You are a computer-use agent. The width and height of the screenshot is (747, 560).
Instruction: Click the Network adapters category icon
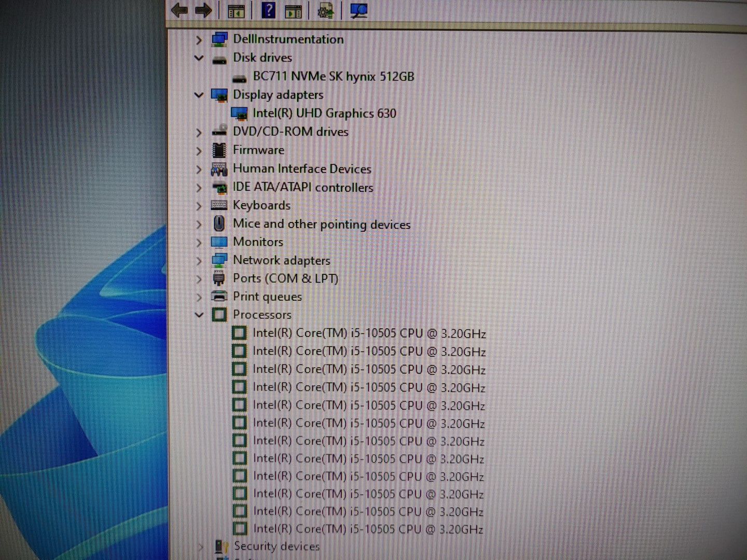click(x=219, y=260)
